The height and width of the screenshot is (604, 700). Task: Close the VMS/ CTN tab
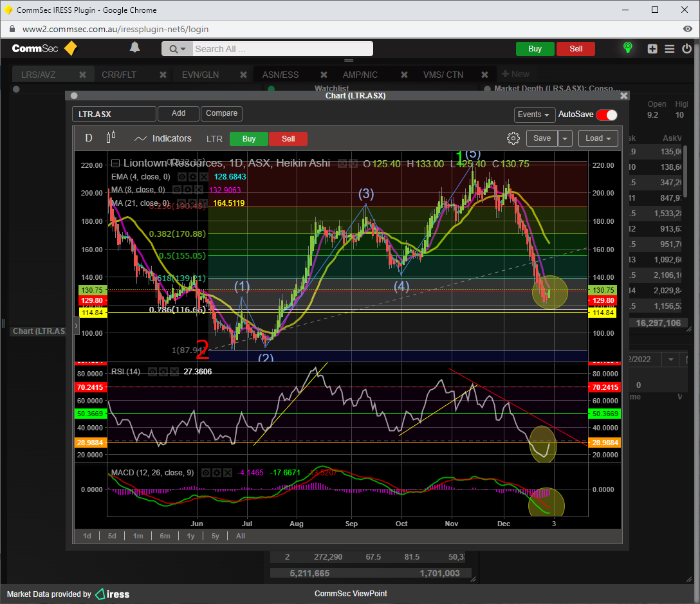[484, 75]
